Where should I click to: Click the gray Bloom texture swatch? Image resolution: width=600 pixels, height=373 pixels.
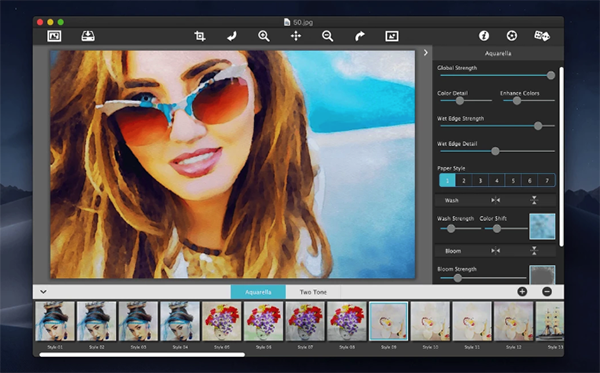point(542,274)
